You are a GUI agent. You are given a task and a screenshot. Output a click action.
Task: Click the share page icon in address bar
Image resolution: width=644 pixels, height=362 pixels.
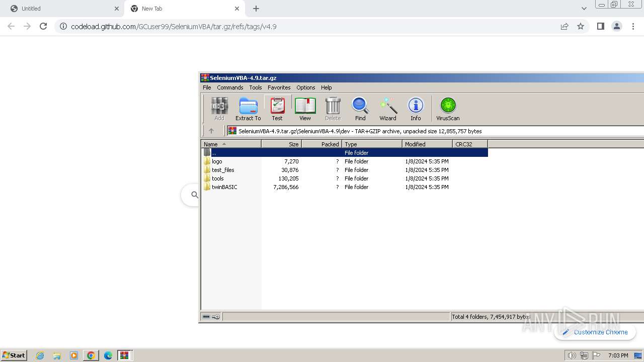[565, 26]
